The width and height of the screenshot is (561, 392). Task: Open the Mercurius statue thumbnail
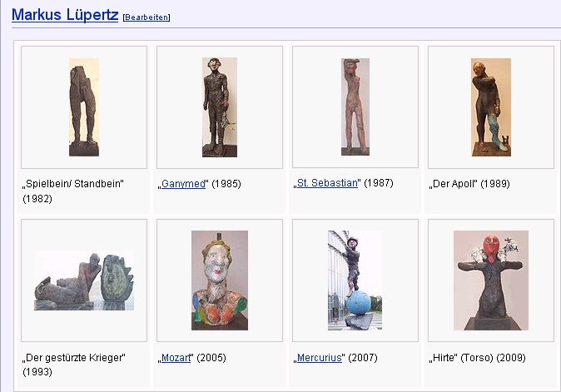[355, 280]
